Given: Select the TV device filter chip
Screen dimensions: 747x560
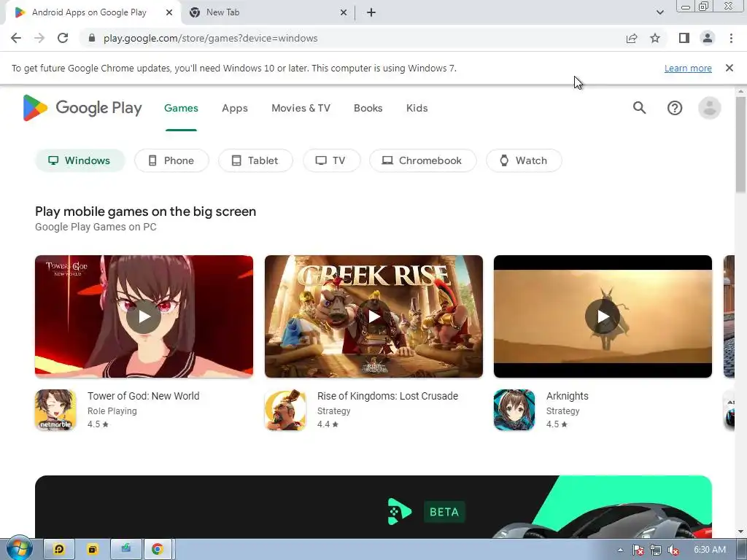Looking at the screenshot, I should point(332,160).
